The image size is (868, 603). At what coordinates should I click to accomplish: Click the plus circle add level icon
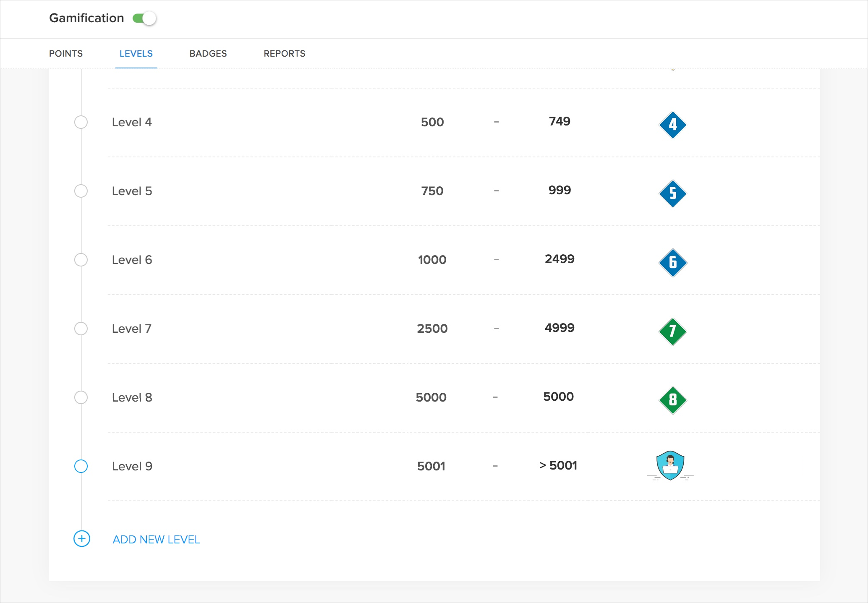pos(82,539)
